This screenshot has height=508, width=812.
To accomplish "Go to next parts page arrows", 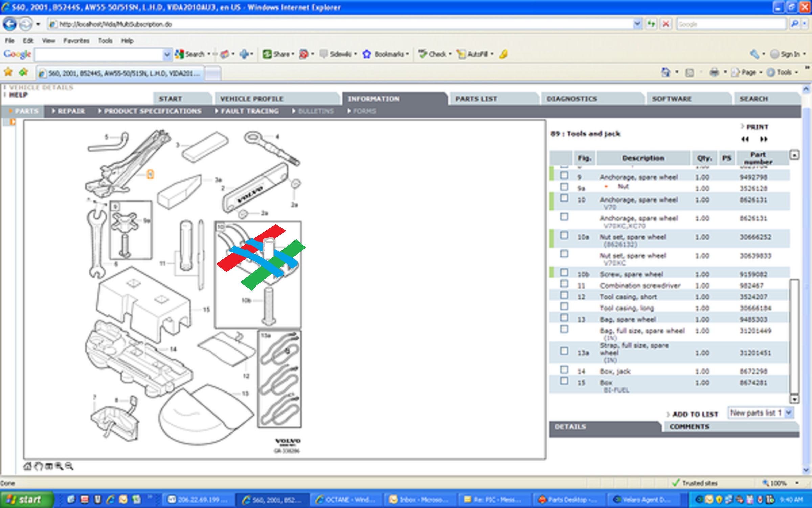I will (764, 139).
